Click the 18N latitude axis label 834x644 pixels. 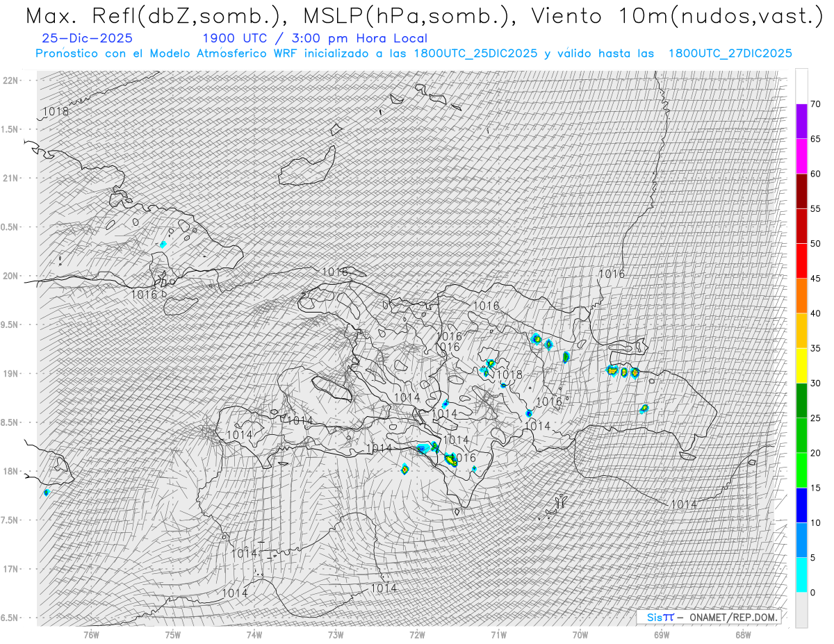(10, 471)
